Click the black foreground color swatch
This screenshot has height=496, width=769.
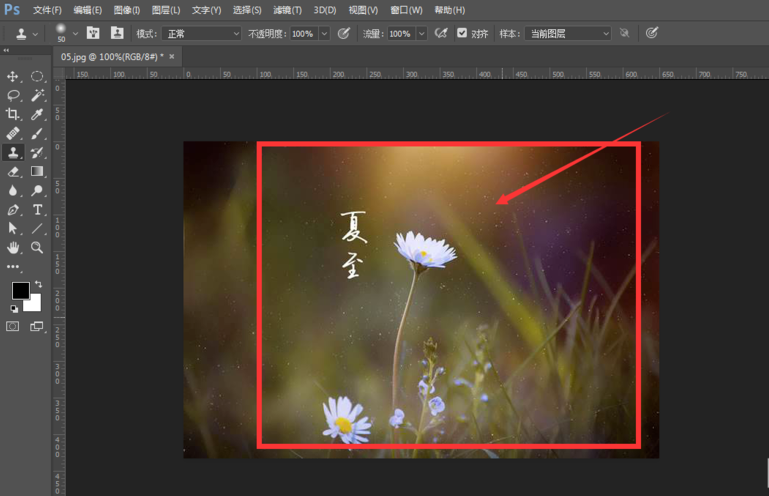pyautogui.click(x=20, y=291)
